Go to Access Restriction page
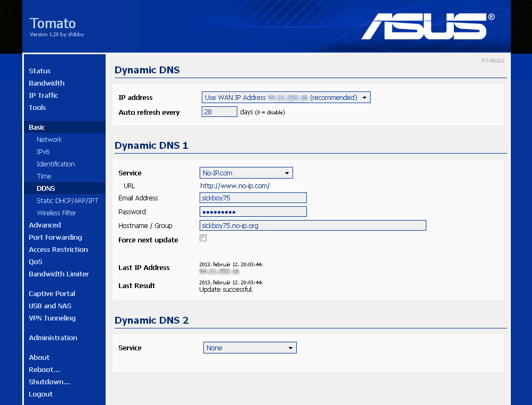The image size is (532, 405). coord(58,250)
